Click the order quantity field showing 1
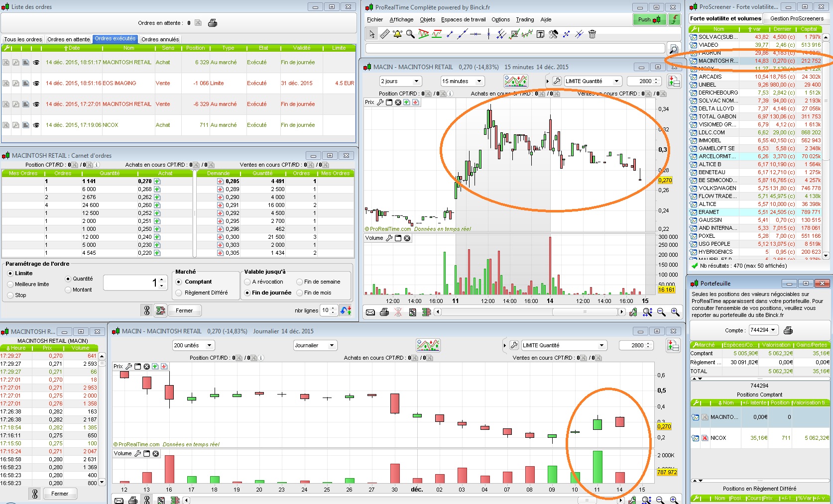Screen dimensions: 833x504 click(x=135, y=283)
